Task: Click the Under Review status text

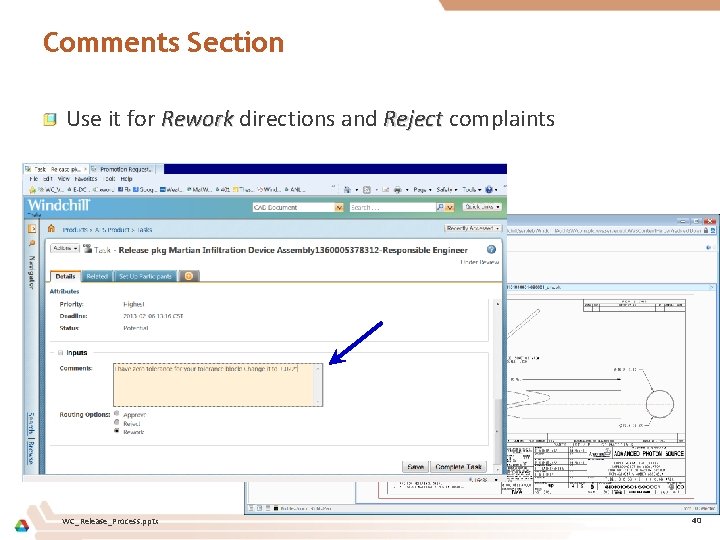Action: tap(479, 262)
